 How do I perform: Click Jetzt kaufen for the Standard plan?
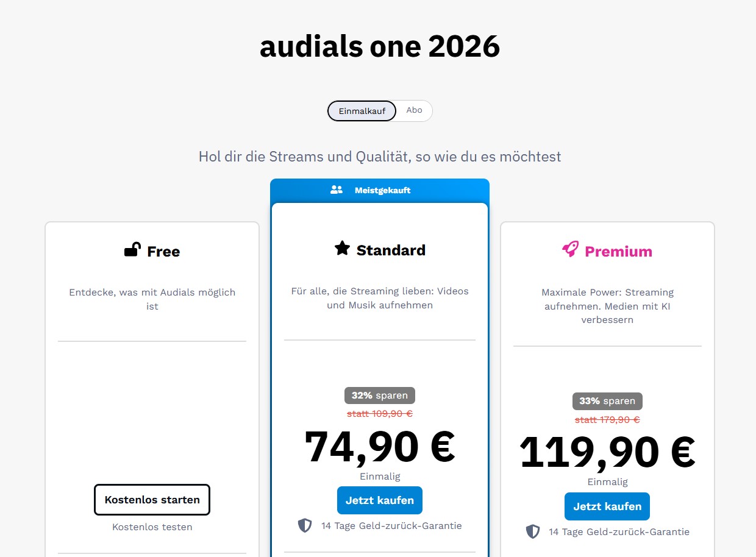[379, 500]
